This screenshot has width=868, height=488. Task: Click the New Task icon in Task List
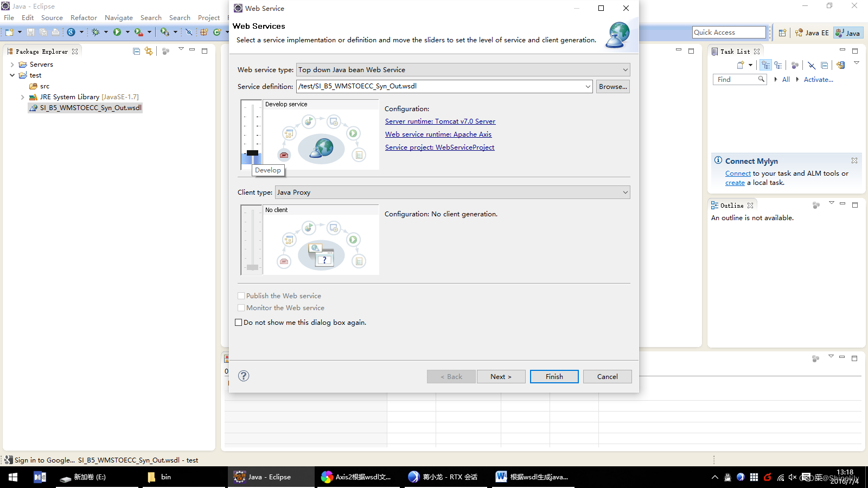[741, 65]
